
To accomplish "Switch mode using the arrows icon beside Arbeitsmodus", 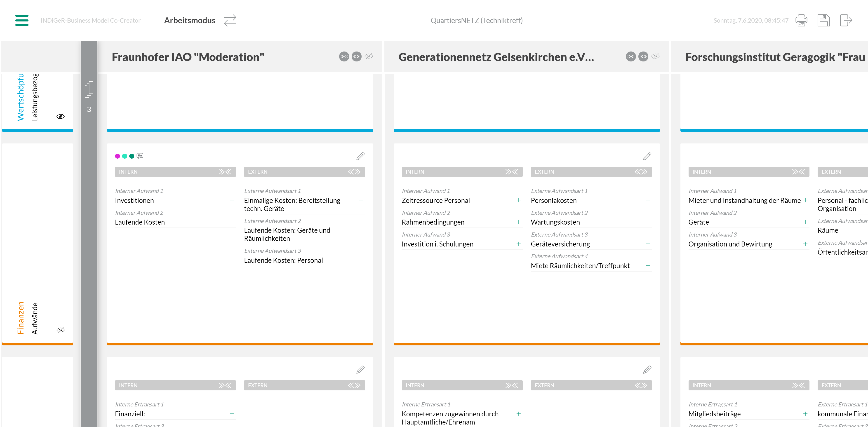I will [x=230, y=20].
